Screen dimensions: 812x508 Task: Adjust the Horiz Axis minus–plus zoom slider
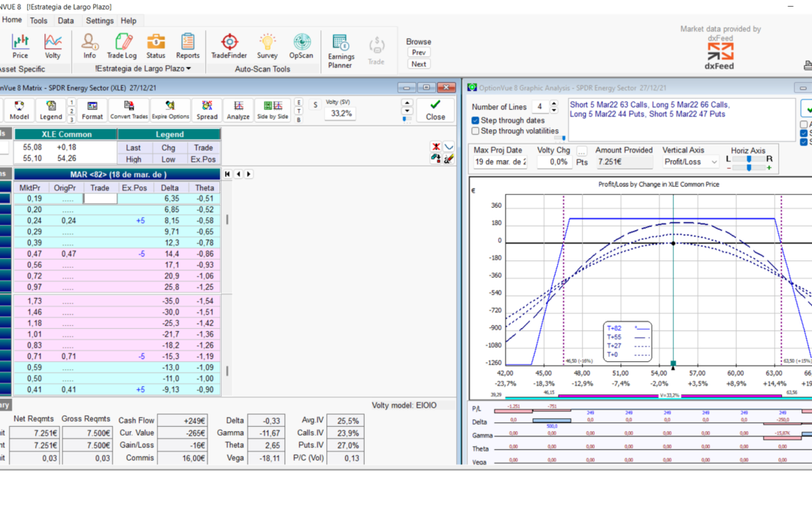[x=749, y=167]
